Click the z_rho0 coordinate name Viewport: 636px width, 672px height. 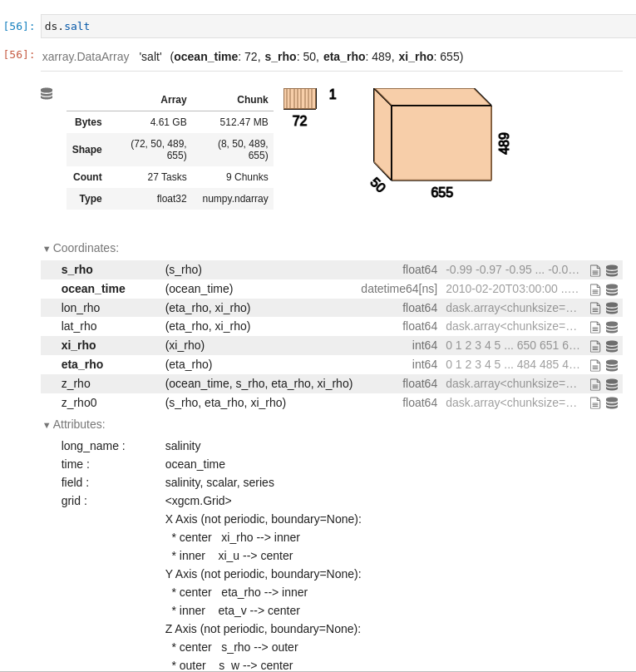(x=79, y=403)
